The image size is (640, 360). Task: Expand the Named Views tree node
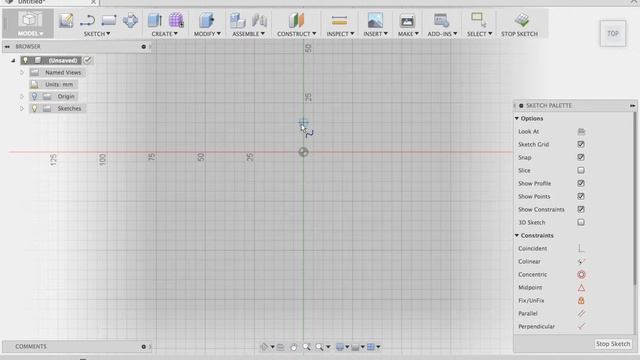pyautogui.click(x=22, y=72)
